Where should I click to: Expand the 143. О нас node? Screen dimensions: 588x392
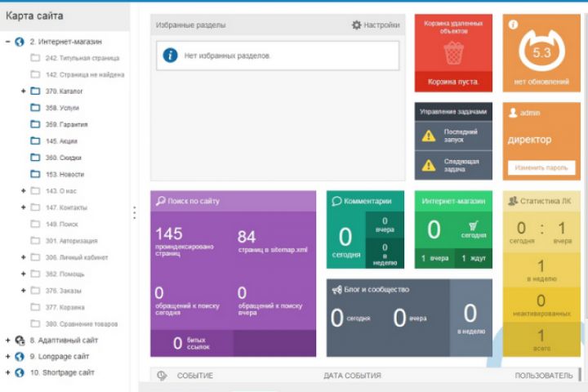[x=23, y=191]
